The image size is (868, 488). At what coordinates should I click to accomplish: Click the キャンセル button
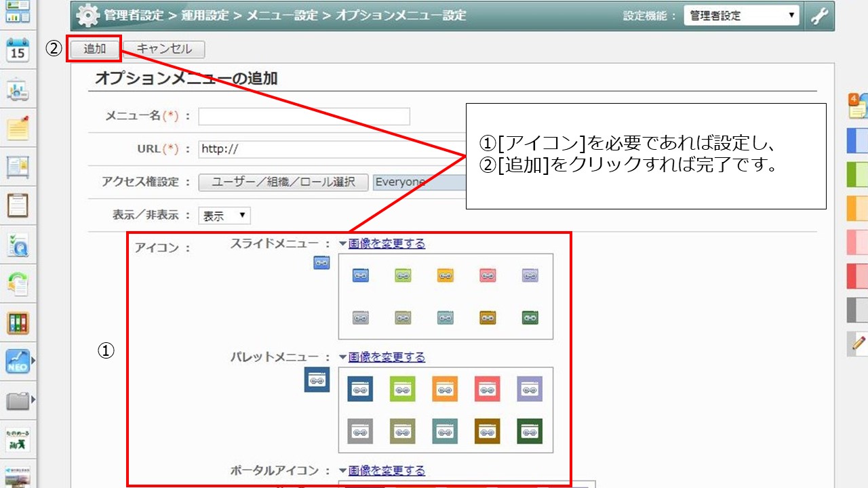pyautogui.click(x=164, y=49)
